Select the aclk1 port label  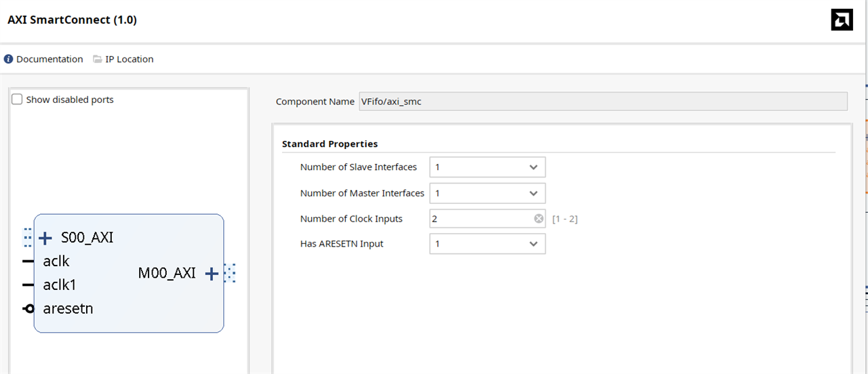point(60,285)
